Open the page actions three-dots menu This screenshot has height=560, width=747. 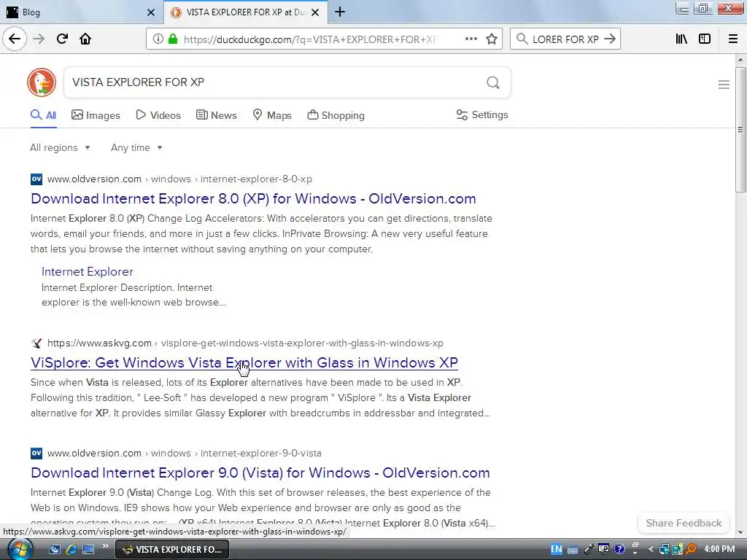tap(471, 39)
